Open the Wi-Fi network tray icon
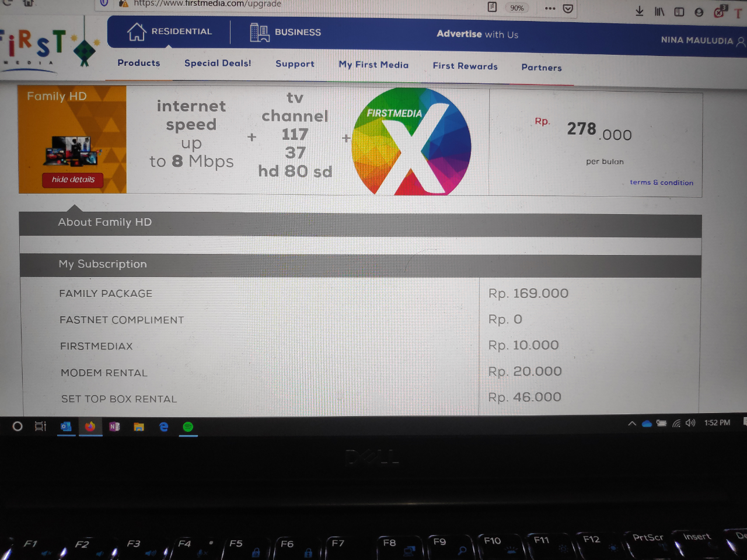Viewport: 747px width, 560px height. [676, 423]
